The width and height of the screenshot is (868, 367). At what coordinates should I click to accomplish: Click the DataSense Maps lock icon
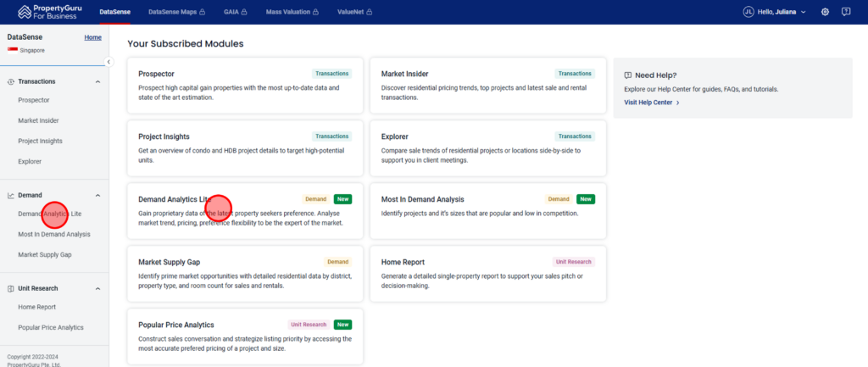[x=202, y=12]
